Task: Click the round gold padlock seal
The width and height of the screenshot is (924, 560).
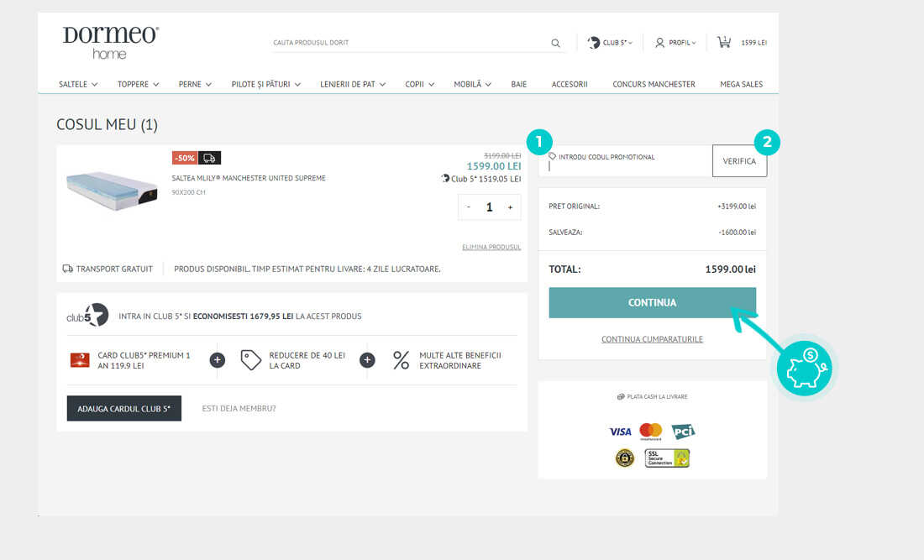Action: [625, 458]
